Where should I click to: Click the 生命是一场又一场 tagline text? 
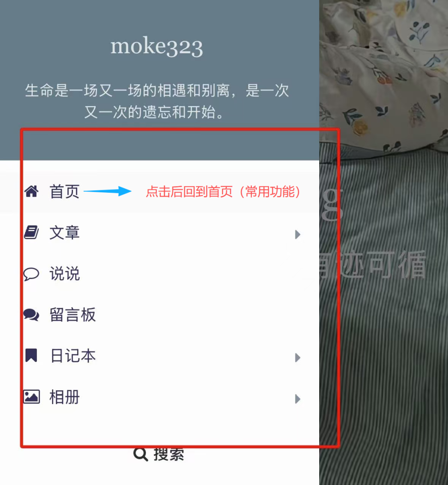157,101
